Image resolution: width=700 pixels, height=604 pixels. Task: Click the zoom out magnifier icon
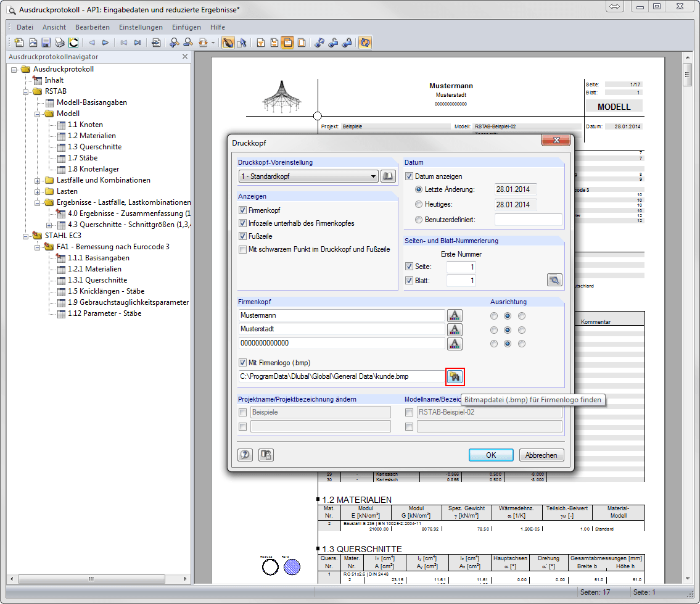pos(188,43)
